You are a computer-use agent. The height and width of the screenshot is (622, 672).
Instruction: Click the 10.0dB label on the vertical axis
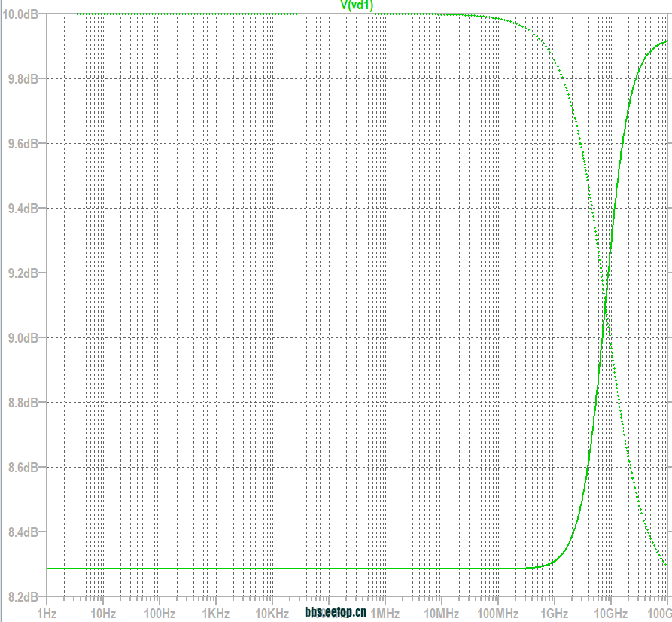20,14
